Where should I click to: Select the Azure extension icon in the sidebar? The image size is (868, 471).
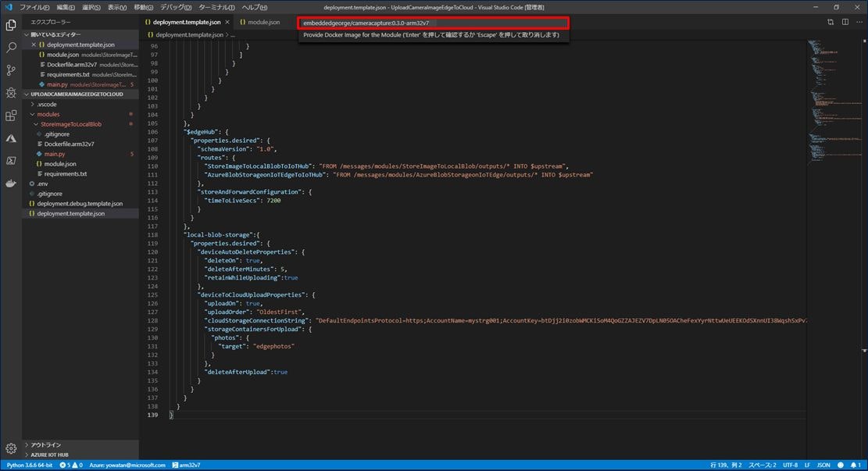[x=10, y=139]
